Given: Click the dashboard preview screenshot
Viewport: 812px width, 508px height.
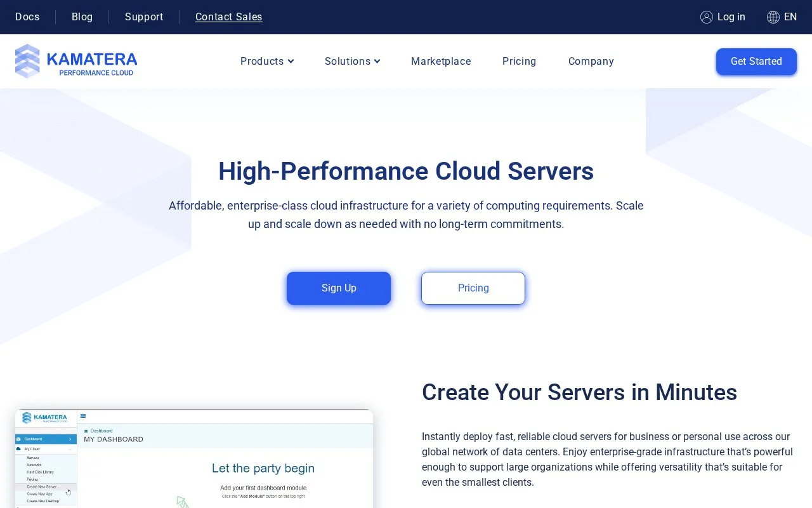Looking at the screenshot, I should coord(194,459).
